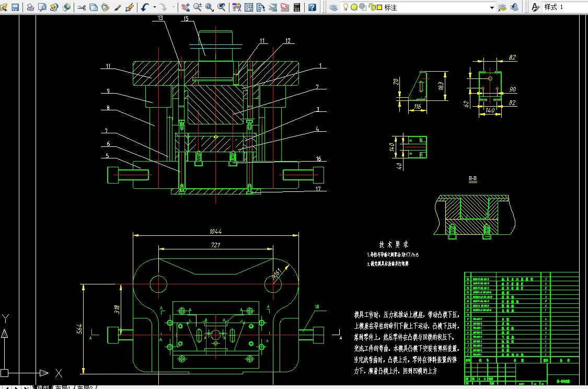Open the QuickCalc calculator
The height and width of the screenshot is (389, 588).
[x=297, y=7]
